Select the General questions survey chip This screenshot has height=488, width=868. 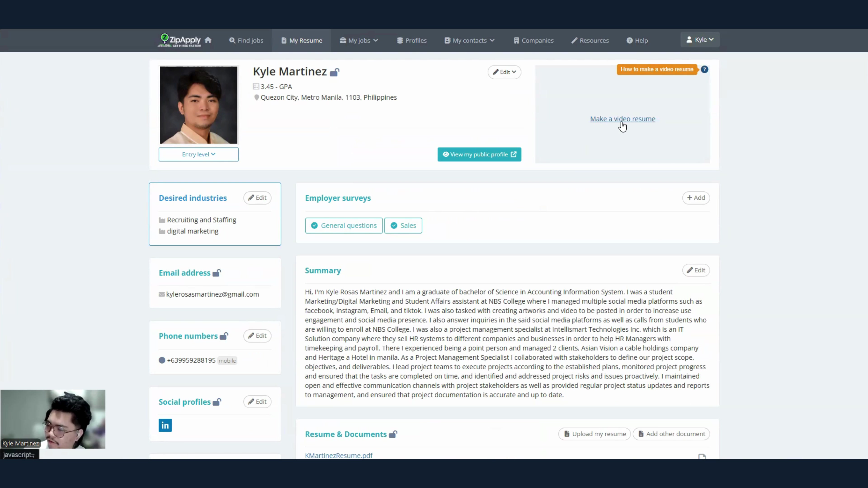click(344, 225)
